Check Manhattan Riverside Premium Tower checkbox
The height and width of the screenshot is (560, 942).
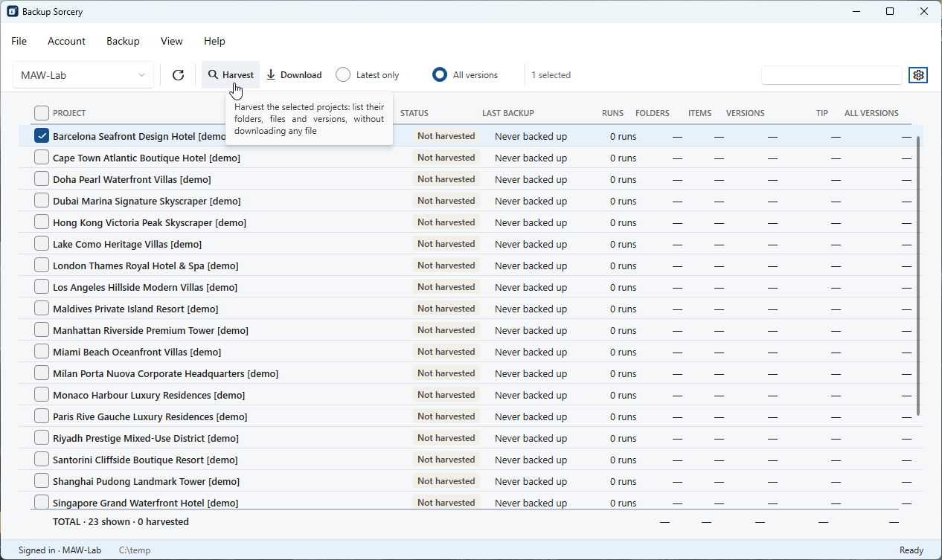point(42,330)
